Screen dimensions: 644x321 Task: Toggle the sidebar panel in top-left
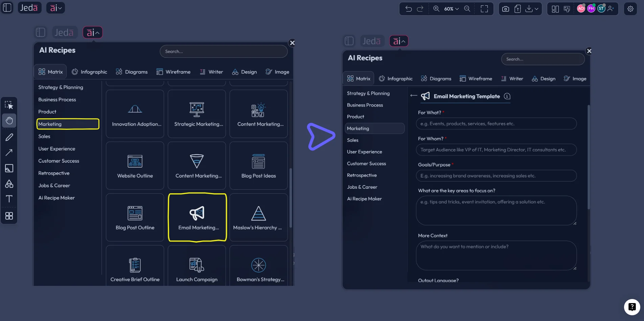pos(7,7)
